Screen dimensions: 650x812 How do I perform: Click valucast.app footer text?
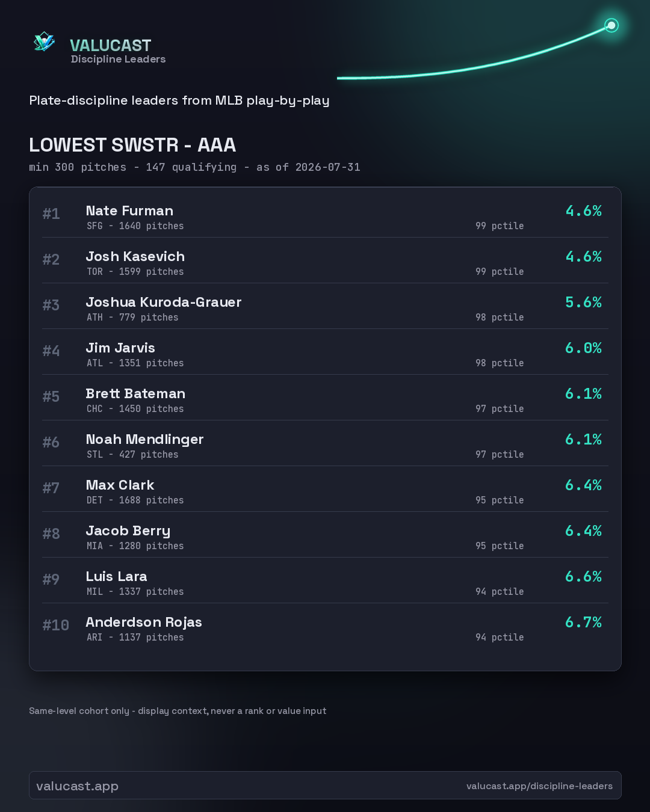[77, 786]
